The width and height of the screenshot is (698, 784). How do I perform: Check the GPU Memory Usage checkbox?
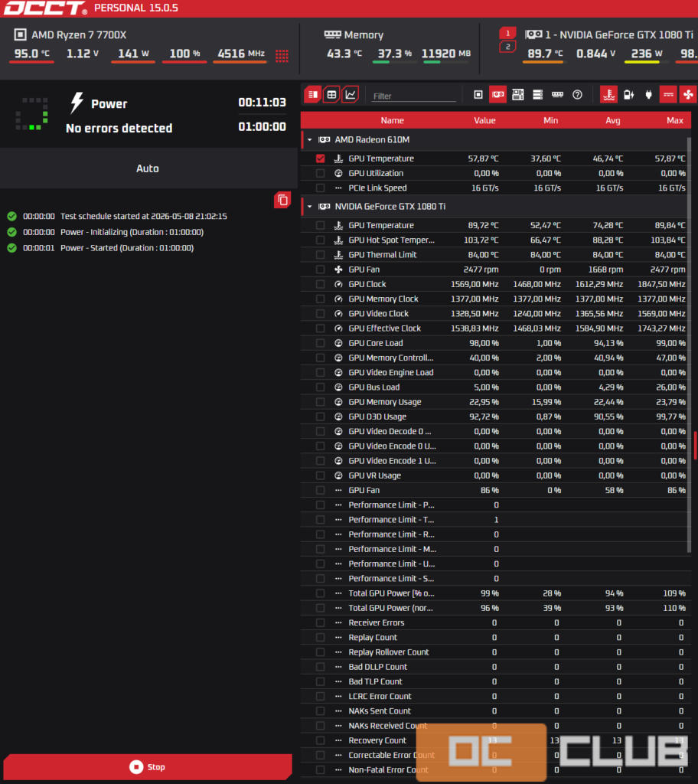(x=321, y=402)
